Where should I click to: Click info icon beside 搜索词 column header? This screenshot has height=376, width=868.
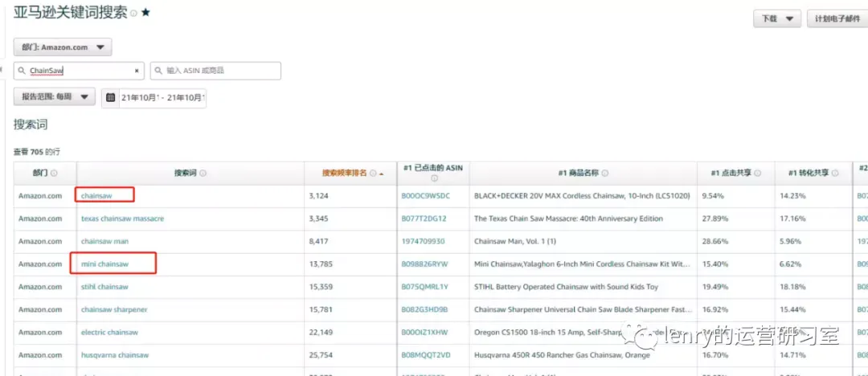click(x=203, y=174)
